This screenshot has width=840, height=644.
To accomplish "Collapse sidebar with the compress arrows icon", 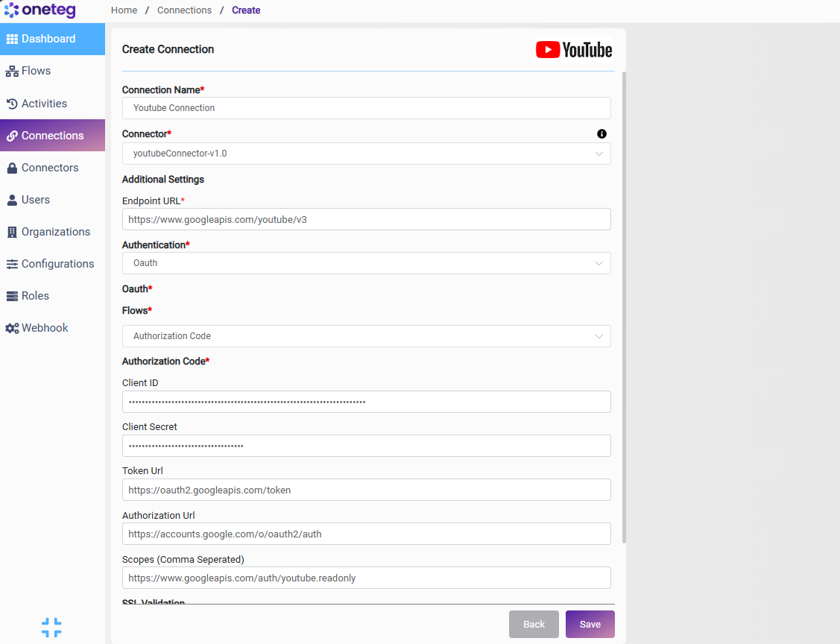I will click(51, 628).
